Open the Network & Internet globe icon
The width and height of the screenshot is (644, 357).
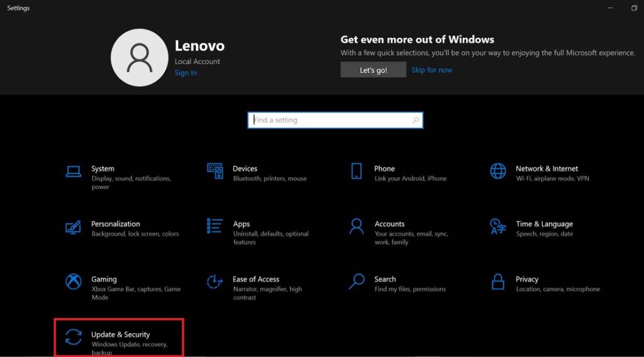(x=498, y=171)
